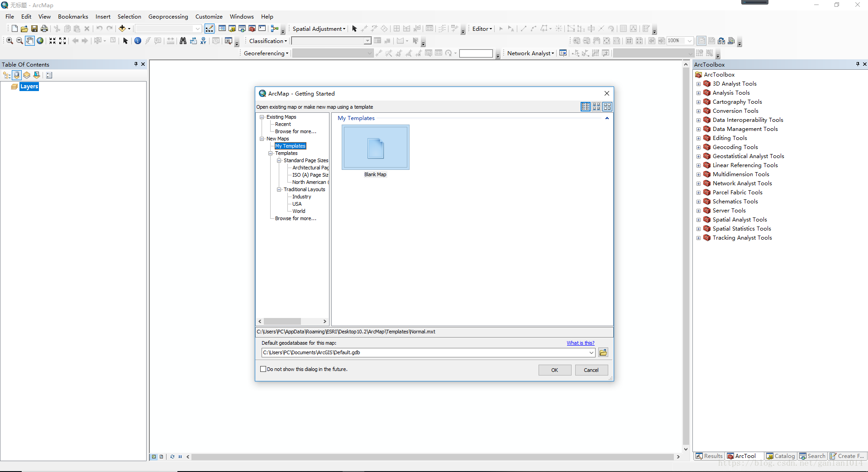The height and width of the screenshot is (472, 868).
Task: Save the map with floppy icon
Action: coord(34,29)
